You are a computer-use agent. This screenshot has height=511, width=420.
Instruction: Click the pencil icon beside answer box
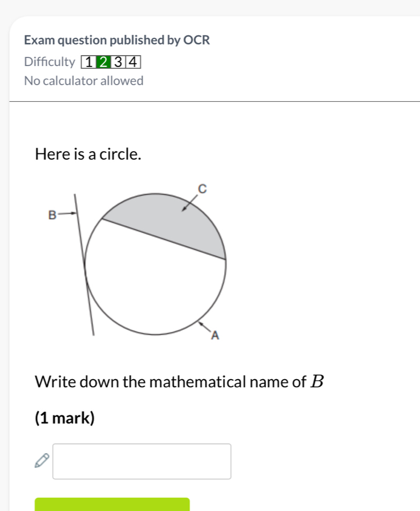tap(42, 461)
